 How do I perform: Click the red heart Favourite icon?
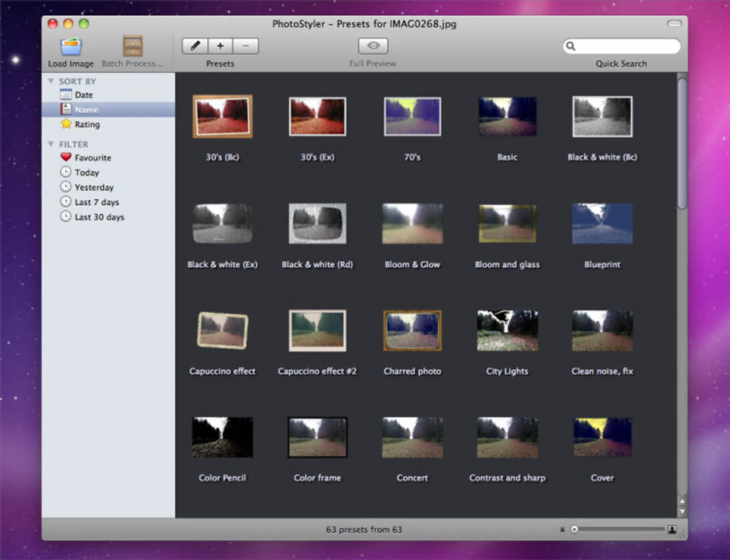point(66,157)
